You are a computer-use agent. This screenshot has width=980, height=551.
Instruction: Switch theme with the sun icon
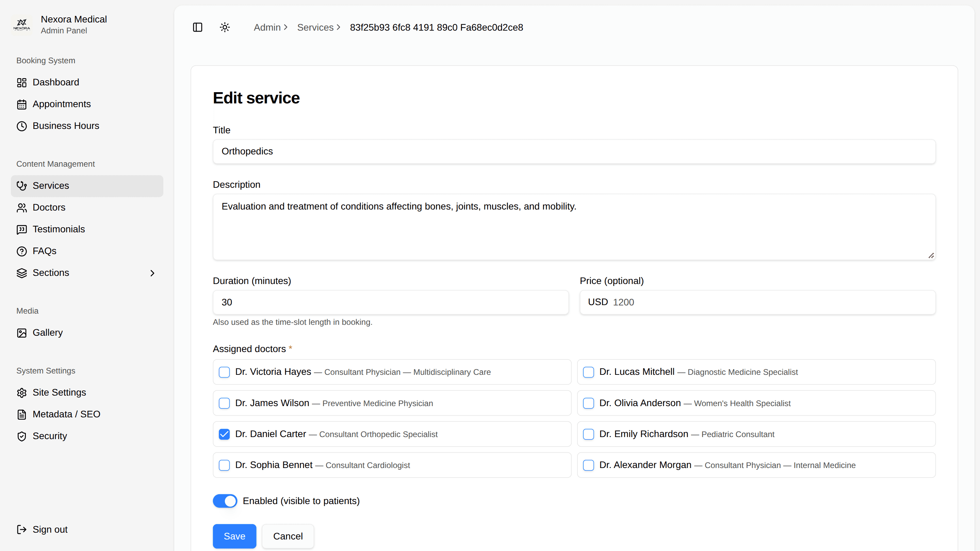pos(225,27)
